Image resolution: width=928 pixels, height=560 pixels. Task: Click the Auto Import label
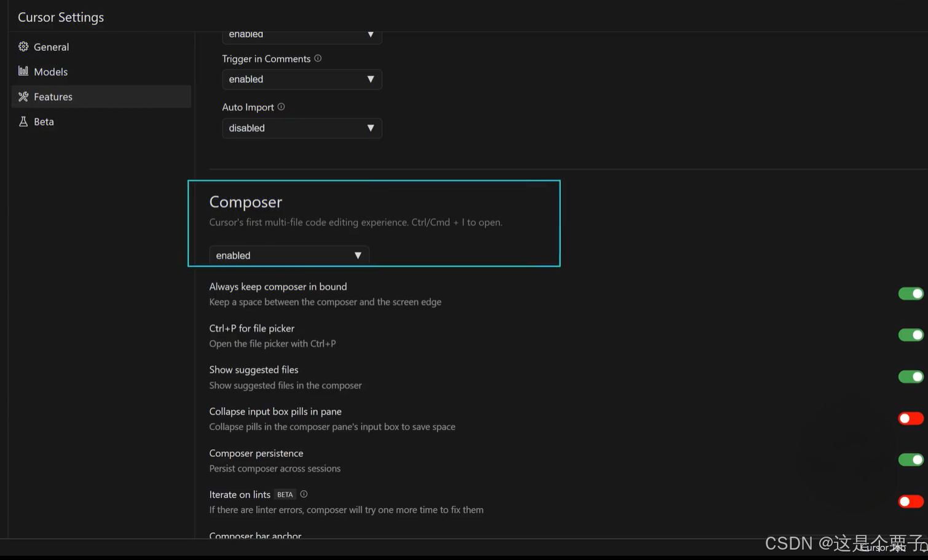(248, 107)
